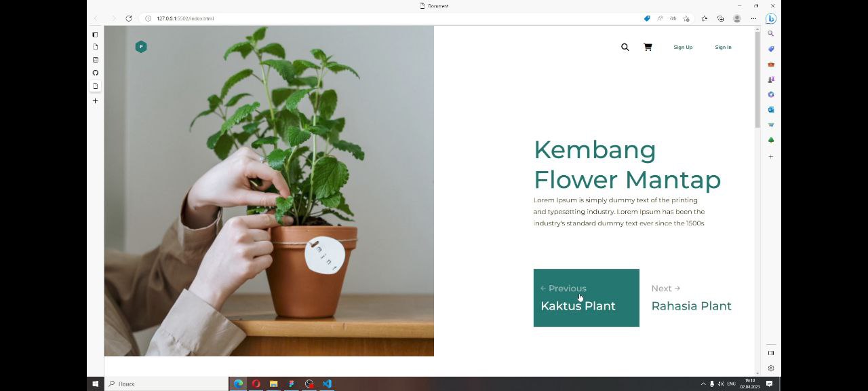This screenshot has height=391, width=868.
Task: Open the purple chess Games icon in the Edge sidebar
Action: (771, 79)
